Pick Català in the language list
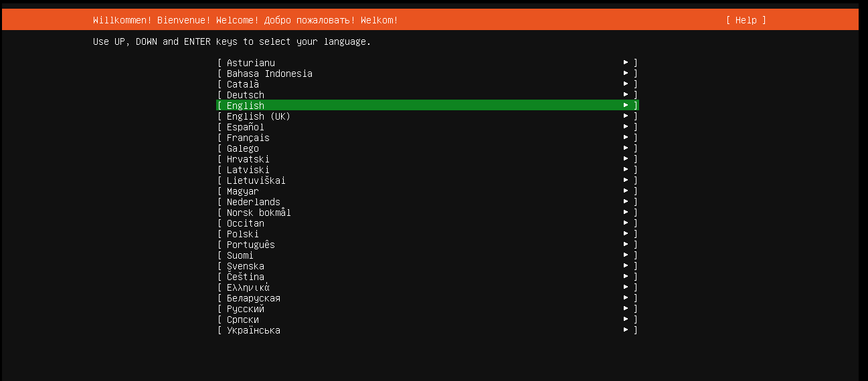Screen dimensions: 868x381 pyautogui.click(x=428, y=84)
